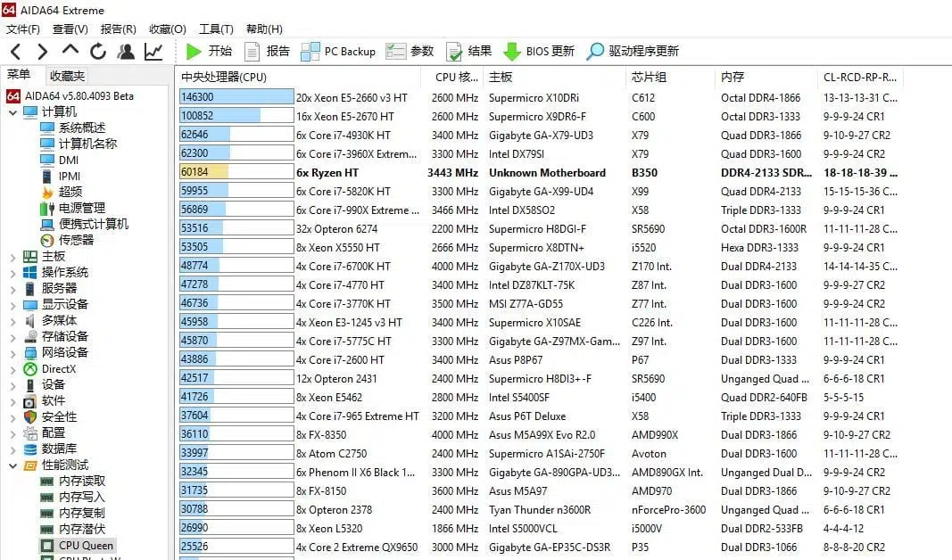This screenshot has width=952, height=560.
Task: Select 配置 in the tree
Action: point(45,433)
